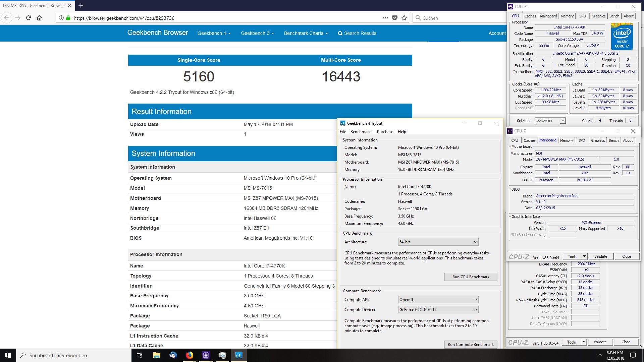Select CPU tab in Mainboard CPU-Z window
644x362 pixels.
(515, 140)
